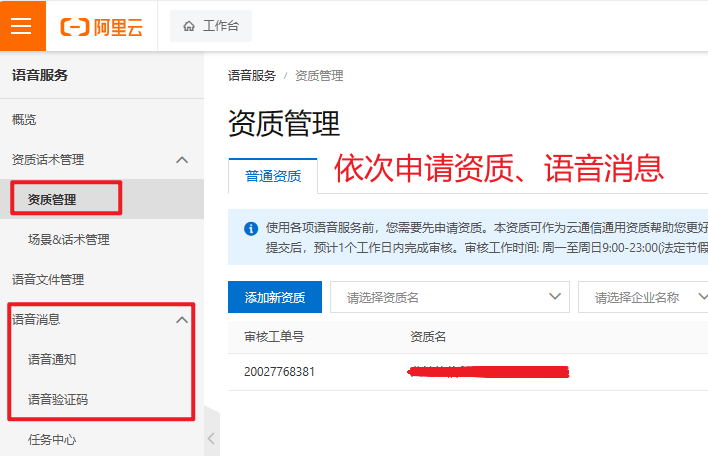
Task: Click 语音服务 breadcrumb link
Action: 251,76
